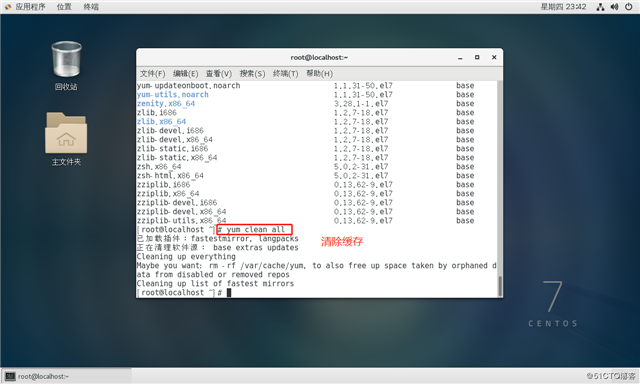Click the power icon in top panel

pos(629,7)
